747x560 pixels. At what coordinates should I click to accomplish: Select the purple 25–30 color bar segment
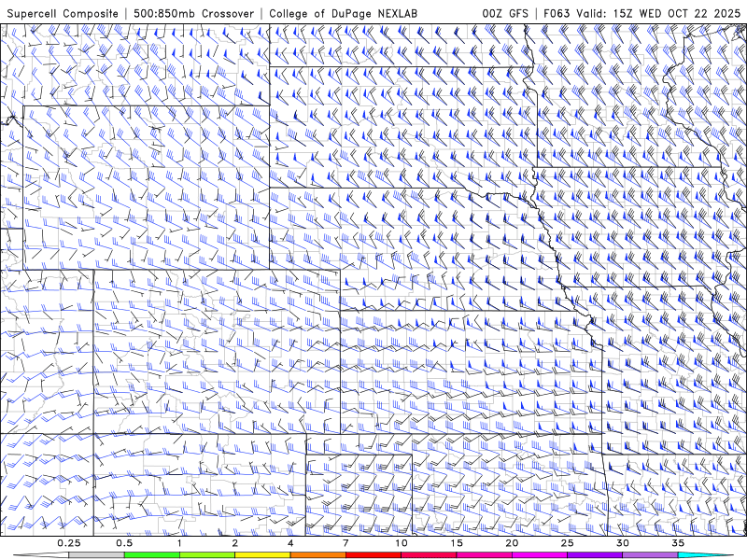click(595, 555)
